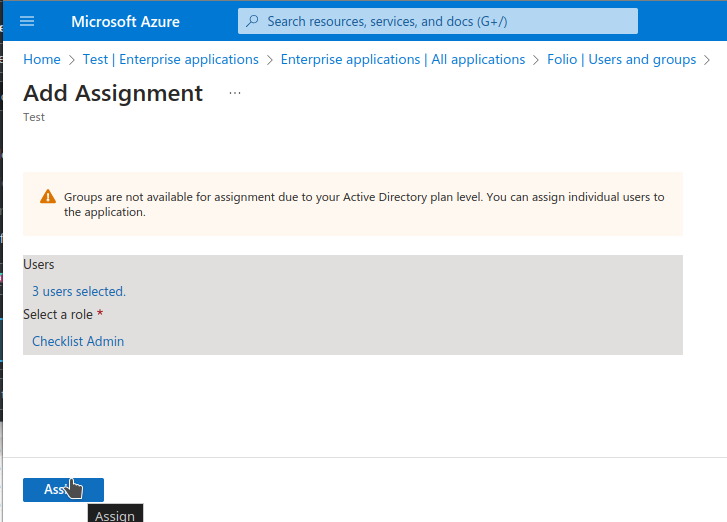
Task: Click the 'Select a role' label
Action: [58, 314]
